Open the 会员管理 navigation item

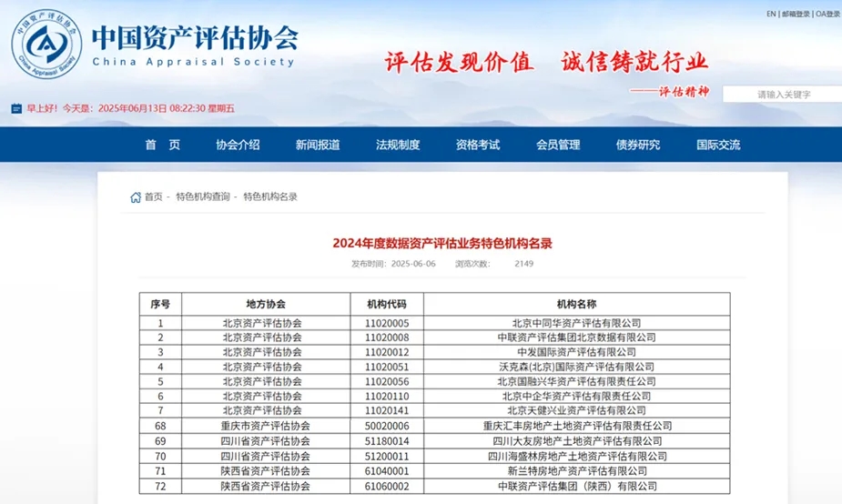click(558, 145)
